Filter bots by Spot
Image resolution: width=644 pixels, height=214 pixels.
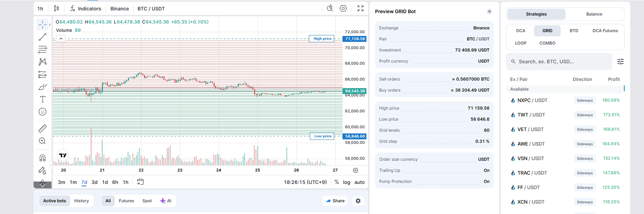click(147, 201)
